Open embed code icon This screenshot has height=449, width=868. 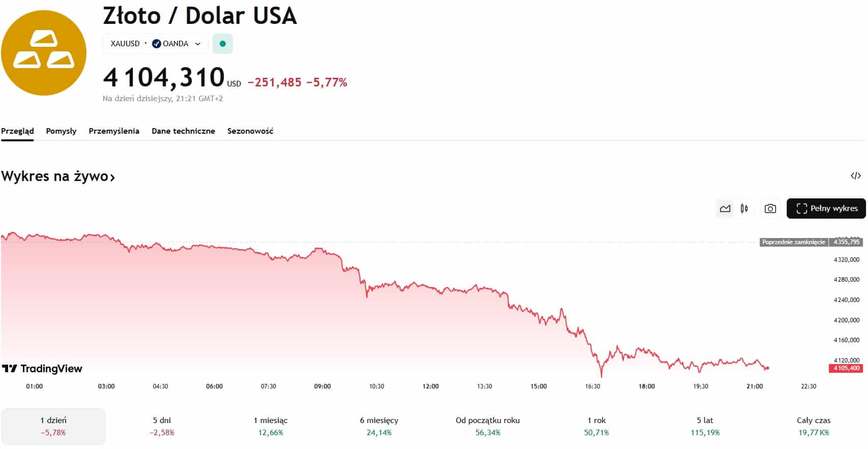point(856,176)
